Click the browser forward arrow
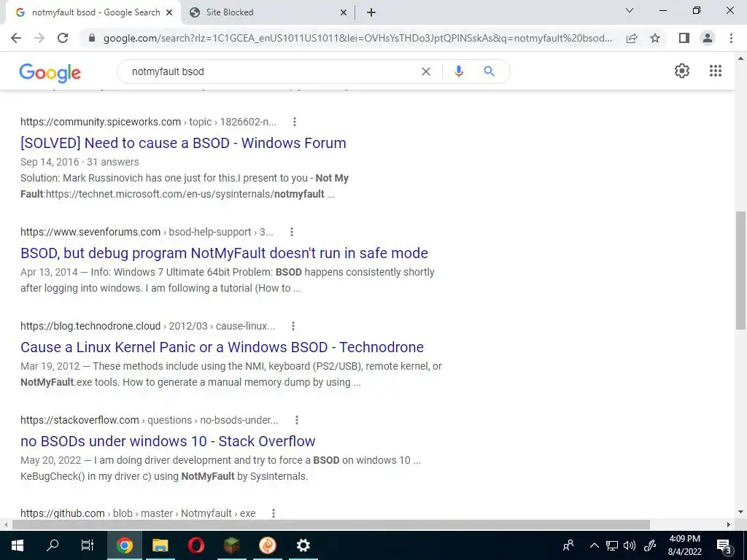Image resolution: width=747 pixels, height=560 pixels. point(39,38)
